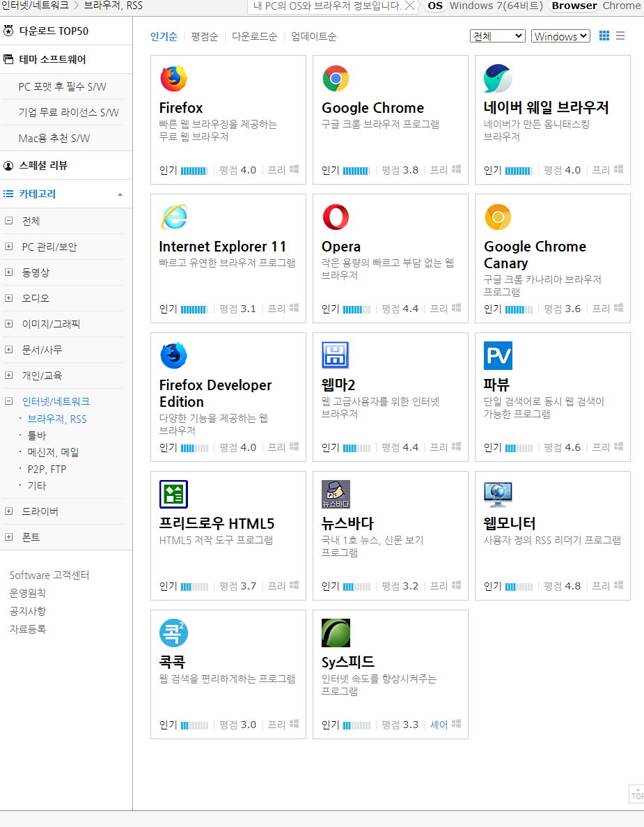This screenshot has width=644, height=827.
Task: Open the Google Chrome logo icon
Action: (336, 79)
